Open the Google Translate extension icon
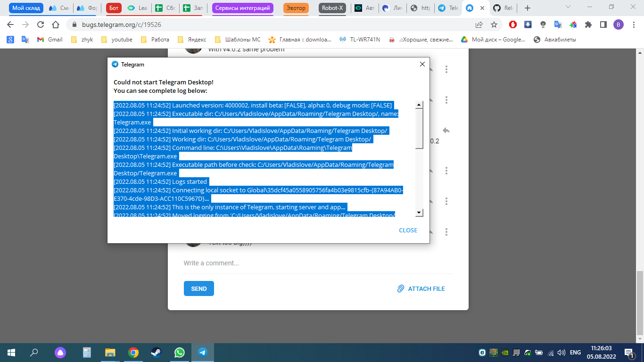The width and height of the screenshot is (644, 362). [558, 25]
